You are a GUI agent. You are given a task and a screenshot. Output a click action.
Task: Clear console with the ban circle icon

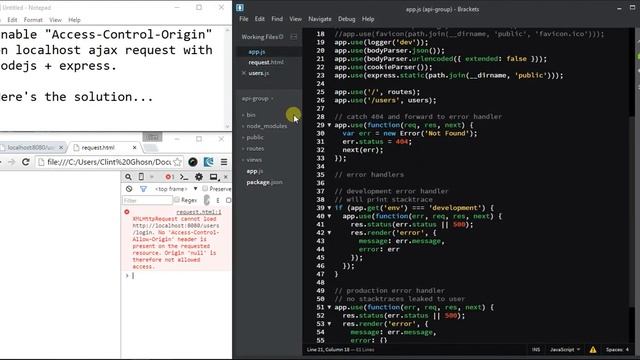point(129,189)
